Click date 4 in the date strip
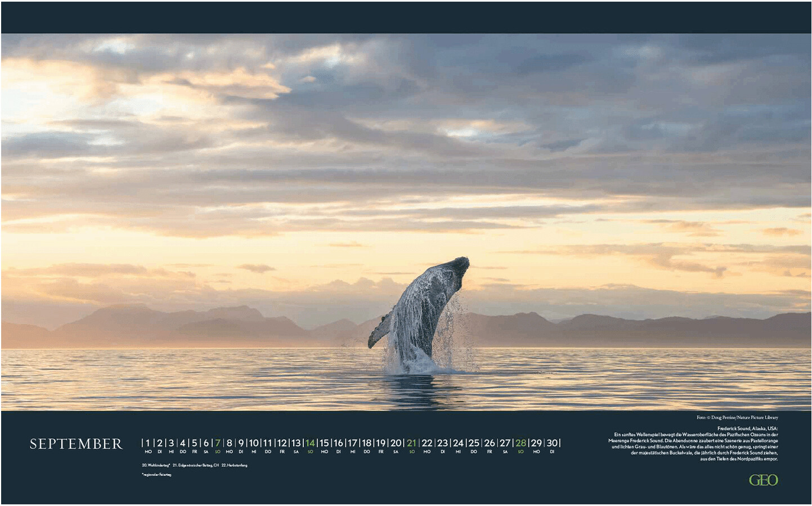 [x=182, y=444]
